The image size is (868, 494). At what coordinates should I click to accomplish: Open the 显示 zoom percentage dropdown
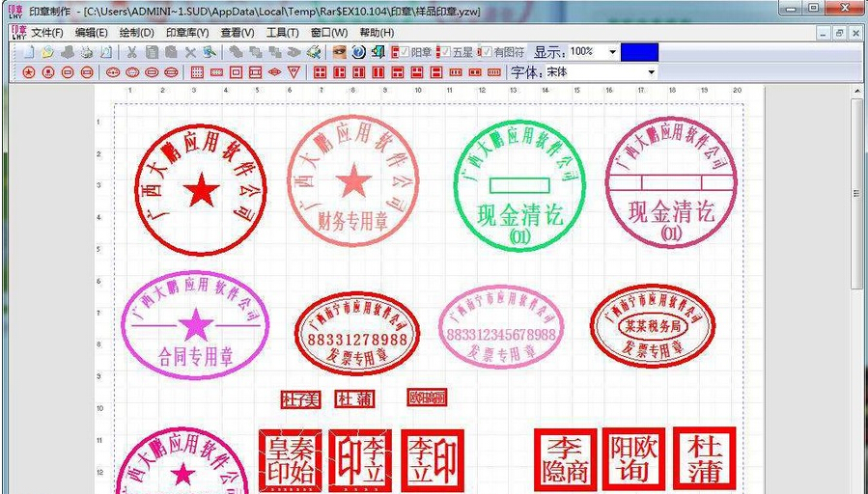click(612, 52)
